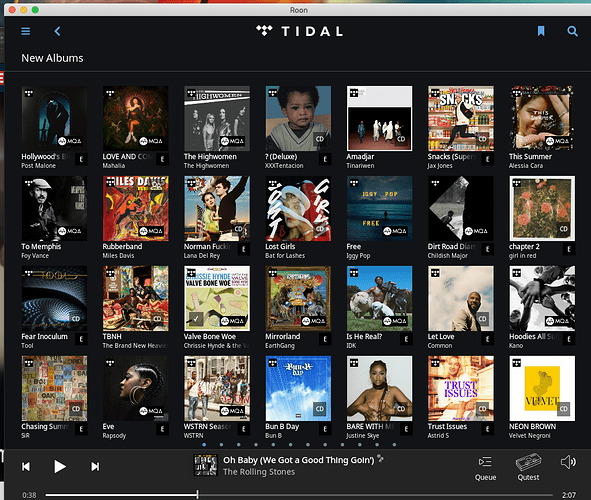Click the Post Malone artist name
591x500 pixels.
click(38, 165)
